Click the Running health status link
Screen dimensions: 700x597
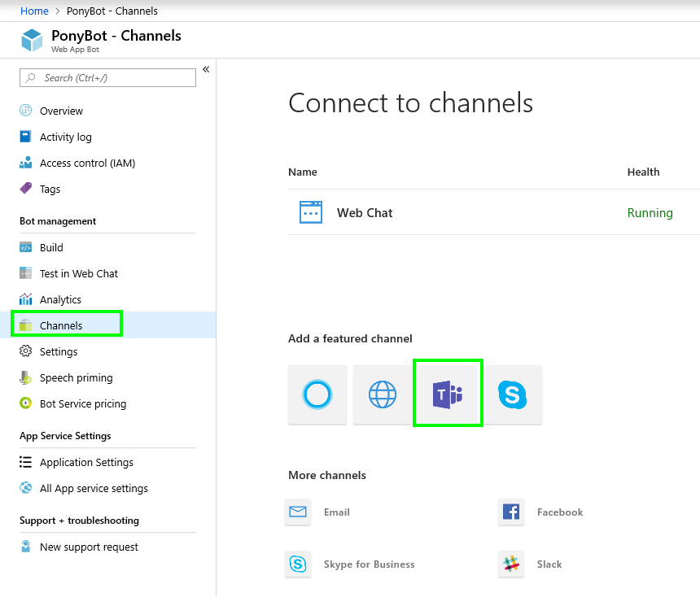(650, 213)
